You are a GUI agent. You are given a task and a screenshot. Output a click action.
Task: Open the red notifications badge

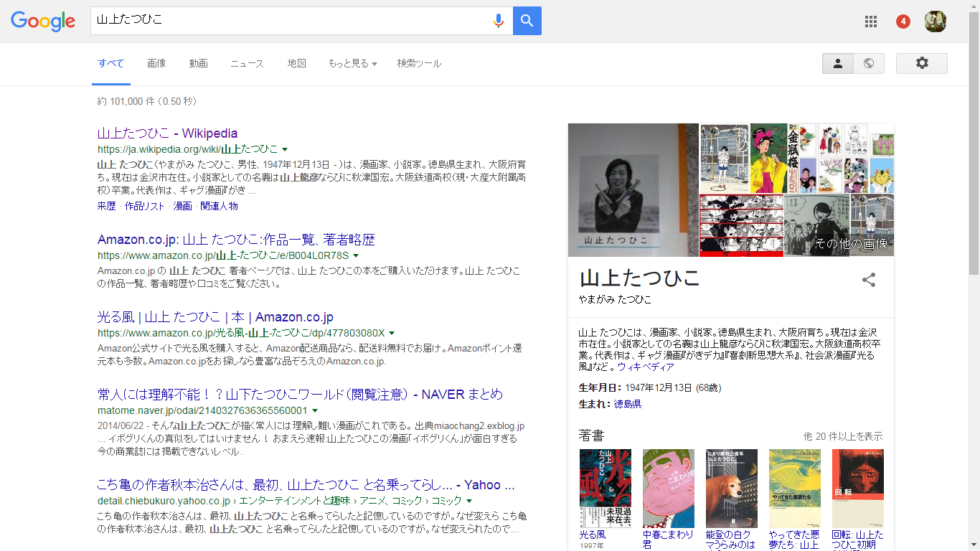[903, 22]
